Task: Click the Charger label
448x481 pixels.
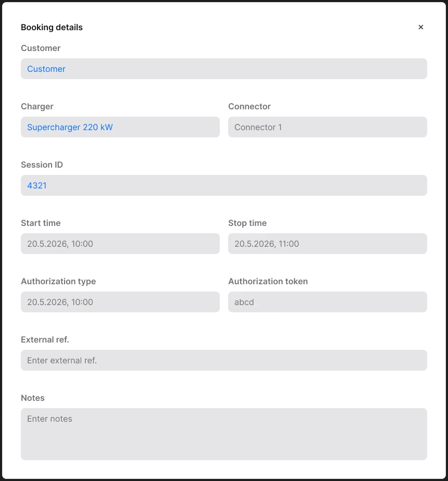Action: (37, 106)
